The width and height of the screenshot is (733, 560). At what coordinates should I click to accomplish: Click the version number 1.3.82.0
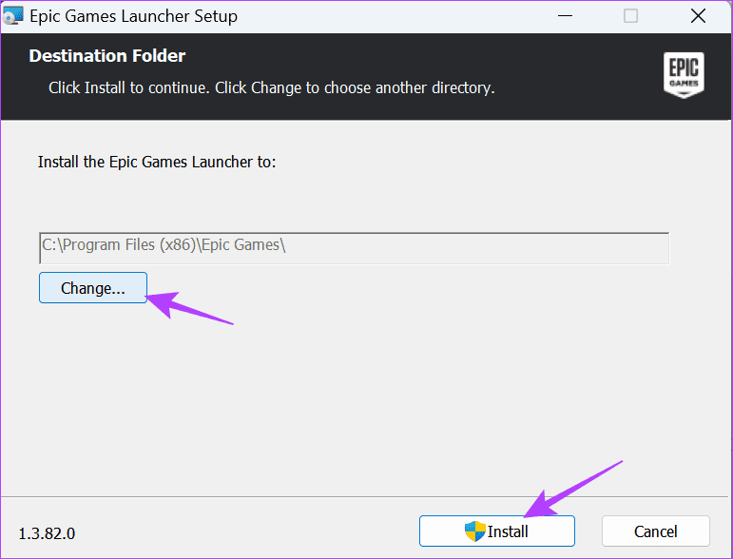(x=47, y=532)
